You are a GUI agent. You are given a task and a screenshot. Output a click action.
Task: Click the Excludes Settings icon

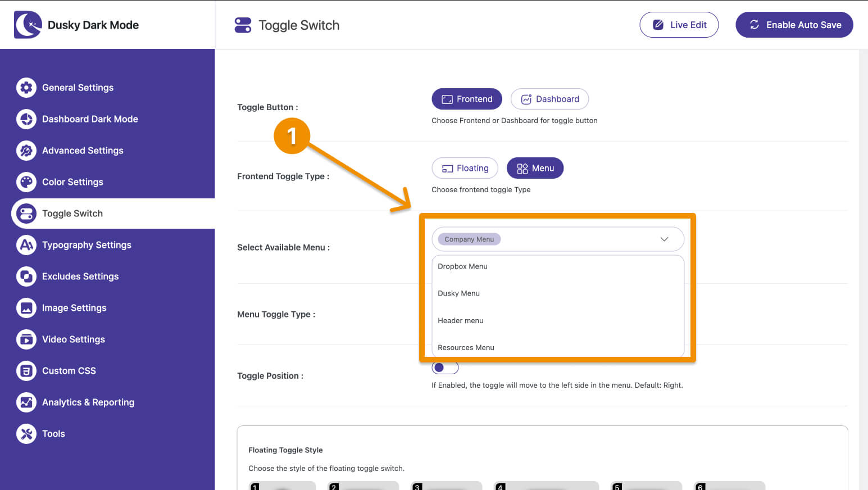(x=26, y=276)
